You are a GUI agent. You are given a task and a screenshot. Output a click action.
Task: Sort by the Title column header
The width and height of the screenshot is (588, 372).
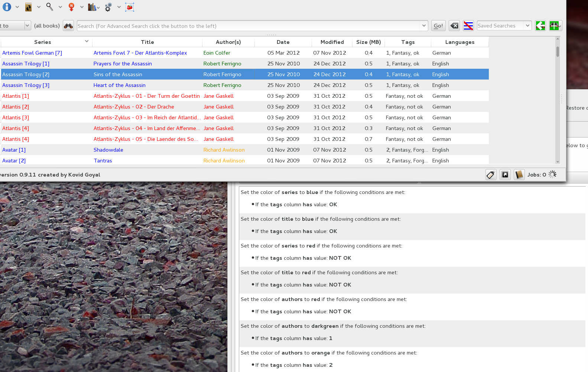tap(147, 42)
